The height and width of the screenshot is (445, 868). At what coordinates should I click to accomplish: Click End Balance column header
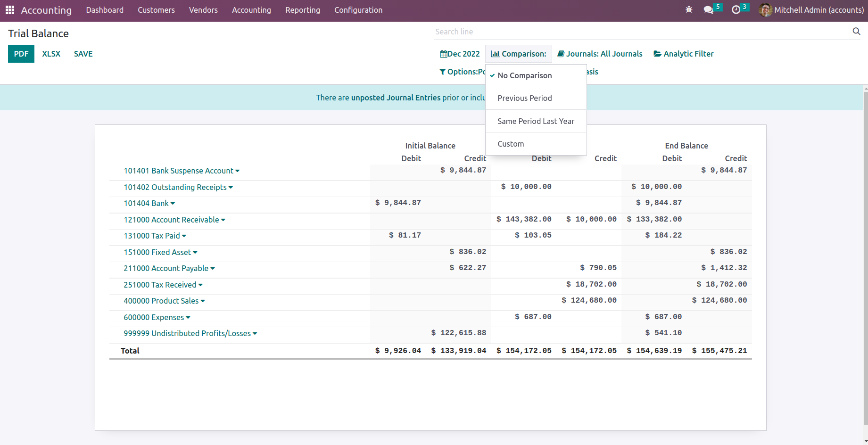(x=686, y=146)
